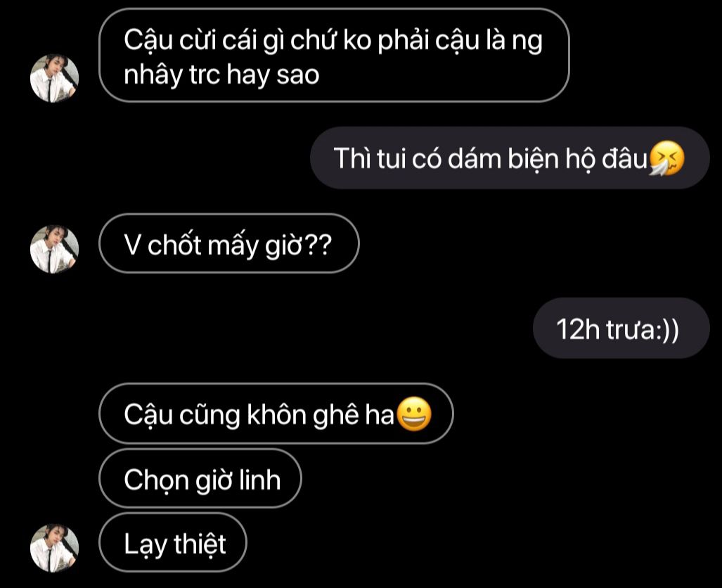The height and width of the screenshot is (588, 722).
Task: Open sender avatar beside "Cậu cười cái gì" message
Action: pyautogui.click(x=54, y=78)
